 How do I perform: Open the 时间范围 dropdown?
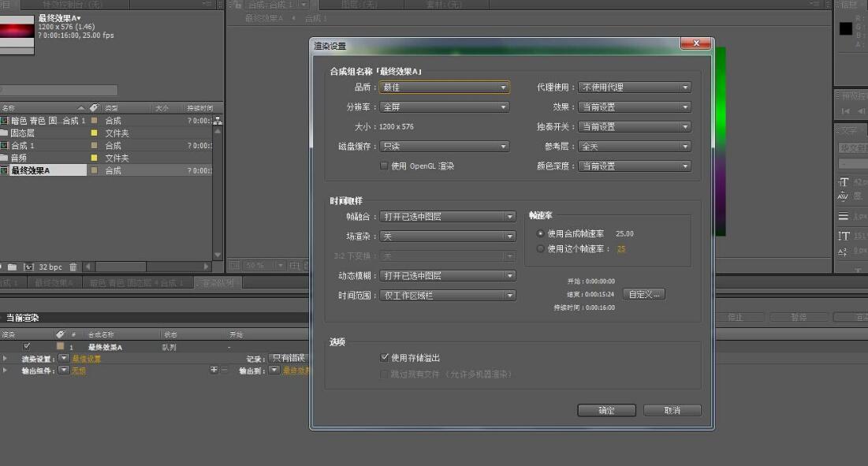point(448,296)
